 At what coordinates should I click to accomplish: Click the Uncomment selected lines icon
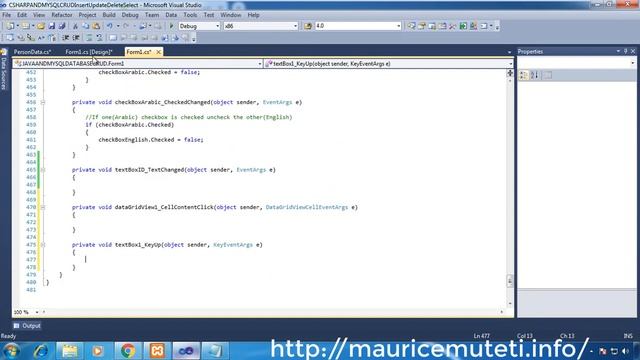99,38
